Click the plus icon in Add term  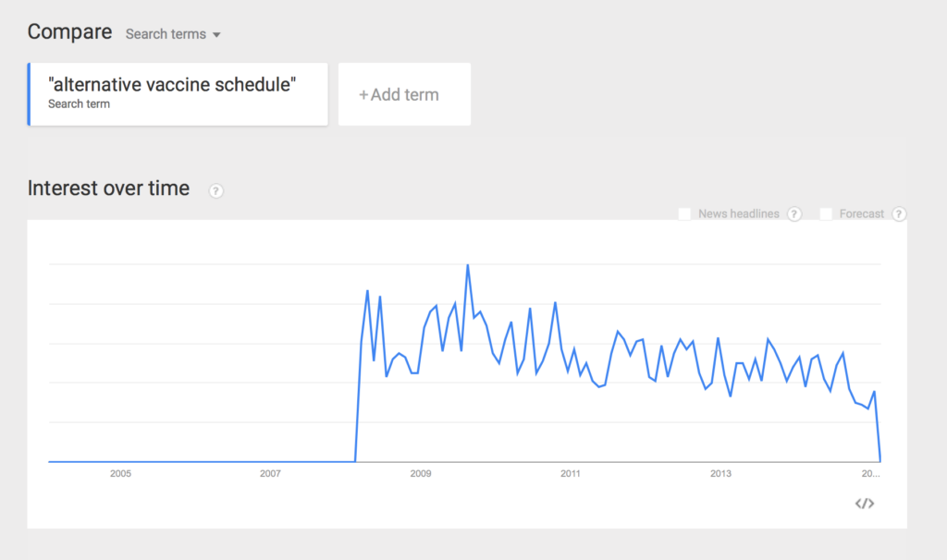(x=363, y=95)
